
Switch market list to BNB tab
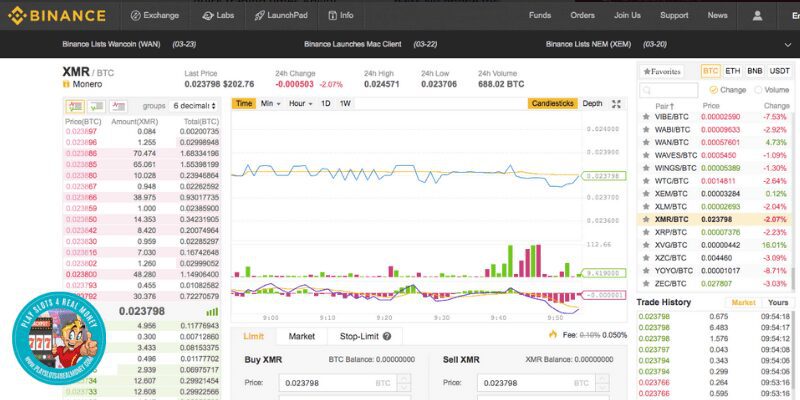coord(755,71)
